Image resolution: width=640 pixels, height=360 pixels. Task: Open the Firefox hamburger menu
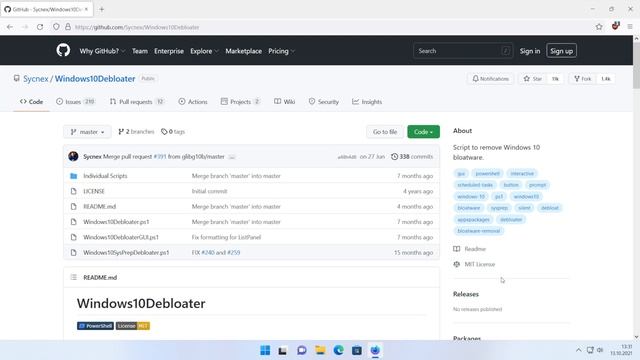(630, 27)
